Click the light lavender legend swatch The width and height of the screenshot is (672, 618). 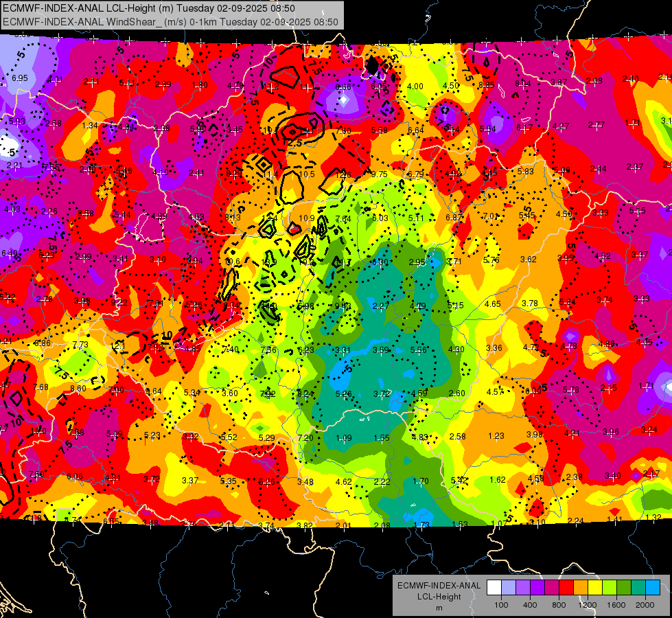point(509,588)
